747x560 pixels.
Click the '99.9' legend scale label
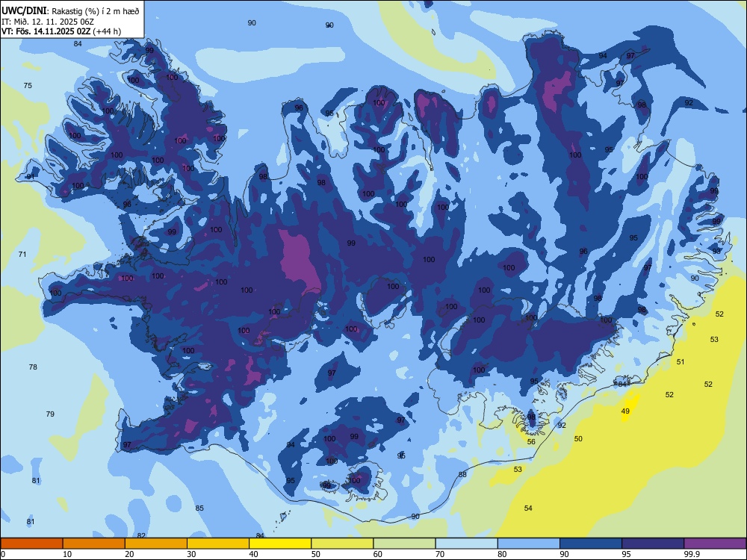coord(692,554)
